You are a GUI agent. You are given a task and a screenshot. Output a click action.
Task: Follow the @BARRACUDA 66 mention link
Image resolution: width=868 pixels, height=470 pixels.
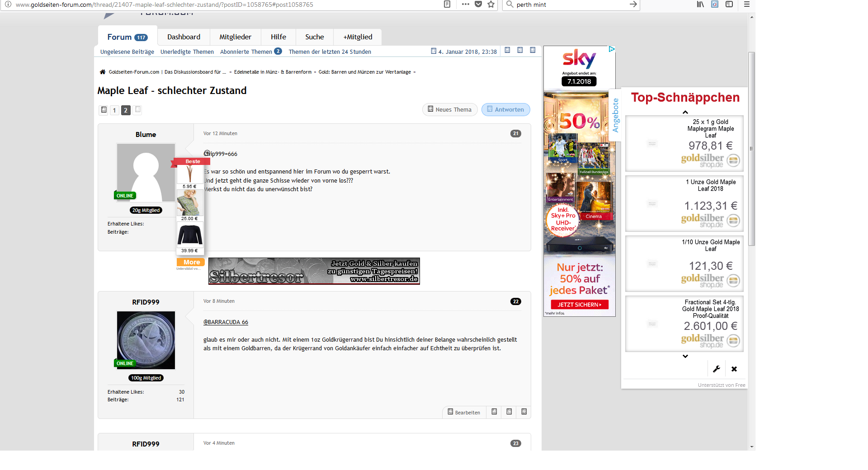coord(226,322)
